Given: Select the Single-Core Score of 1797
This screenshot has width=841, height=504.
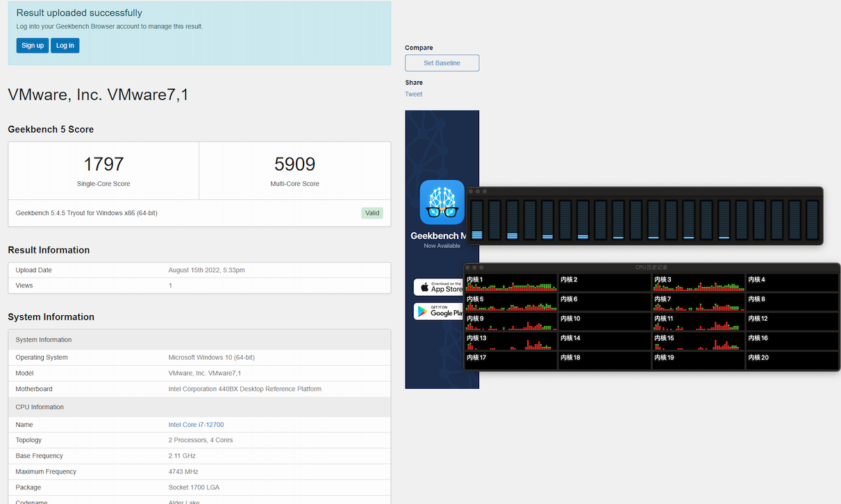Looking at the screenshot, I should 103,164.
